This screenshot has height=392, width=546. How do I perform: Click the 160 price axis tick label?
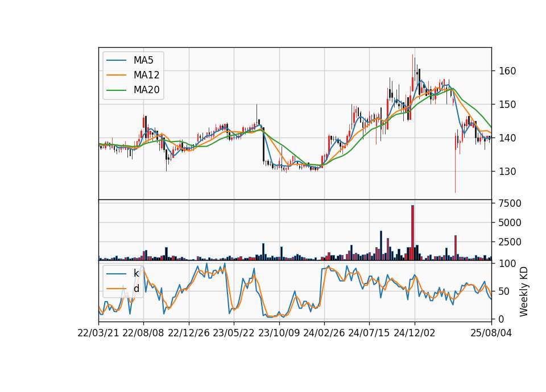pyautogui.click(x=508, y=71)
